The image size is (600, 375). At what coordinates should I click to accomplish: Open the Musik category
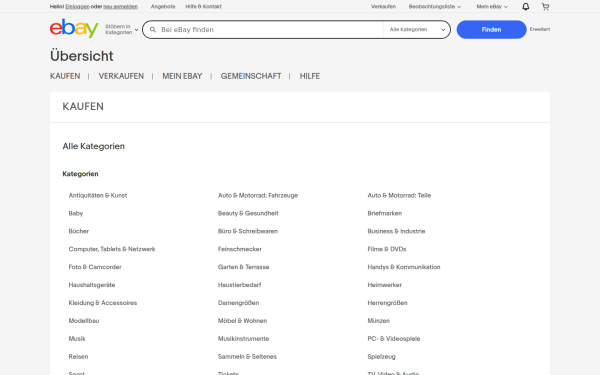pyautogui.click(x=77, y=339)
